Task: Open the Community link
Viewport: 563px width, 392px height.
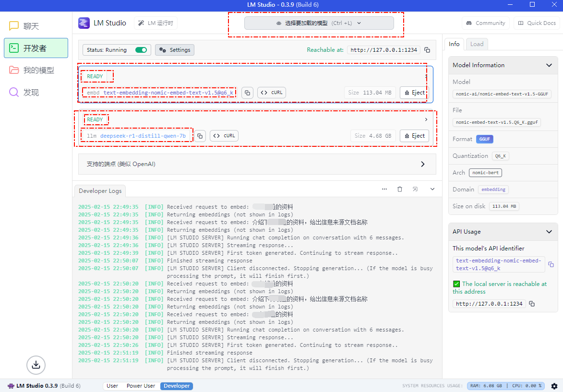Action: (485, 23)
